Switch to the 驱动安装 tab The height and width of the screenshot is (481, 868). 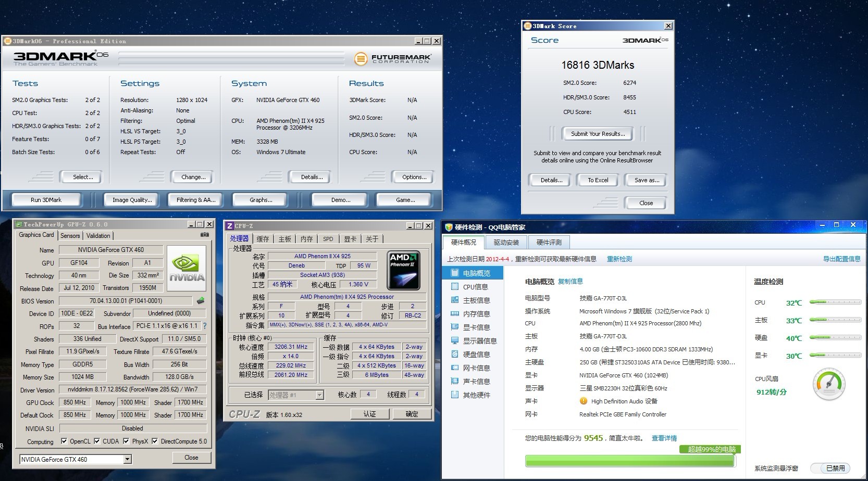tap(506, 242)
